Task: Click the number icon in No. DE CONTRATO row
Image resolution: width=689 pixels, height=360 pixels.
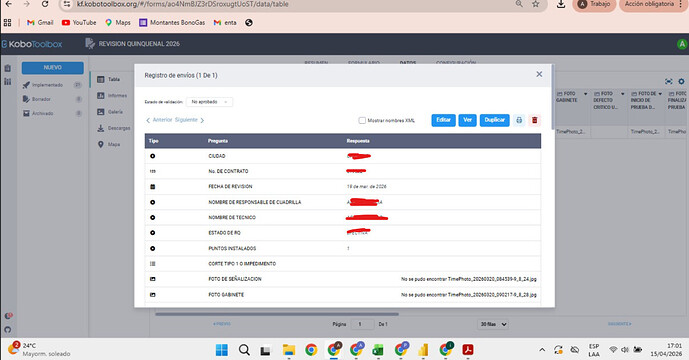Action: tap(152, 171)
